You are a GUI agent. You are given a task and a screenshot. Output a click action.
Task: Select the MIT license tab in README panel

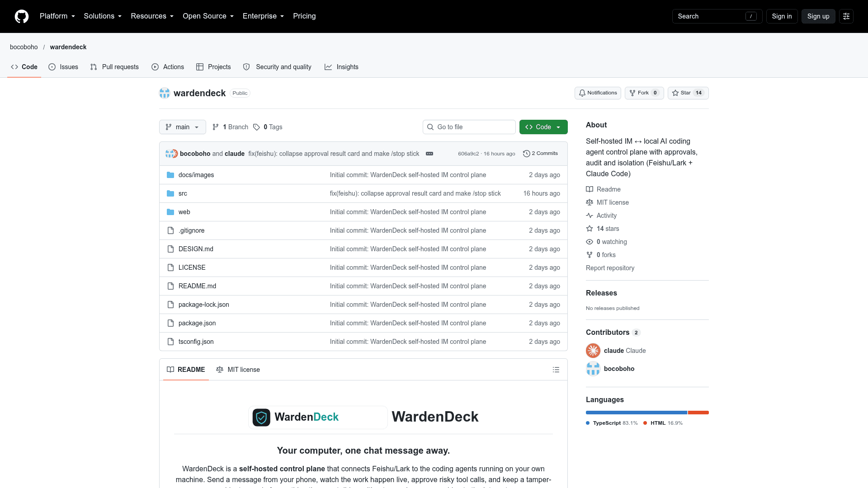pos(238,370)
